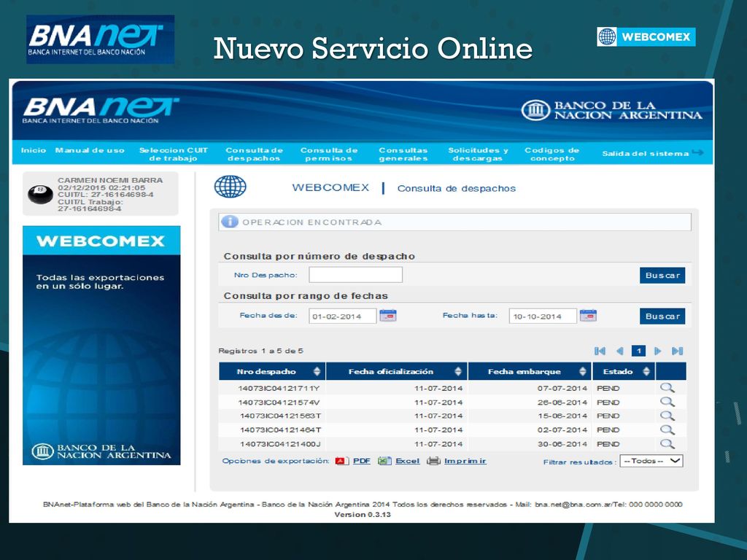The image size is (747, 560).
Task: Go to previous page of results
Action: pyautogui.click(x=620, y=351)
